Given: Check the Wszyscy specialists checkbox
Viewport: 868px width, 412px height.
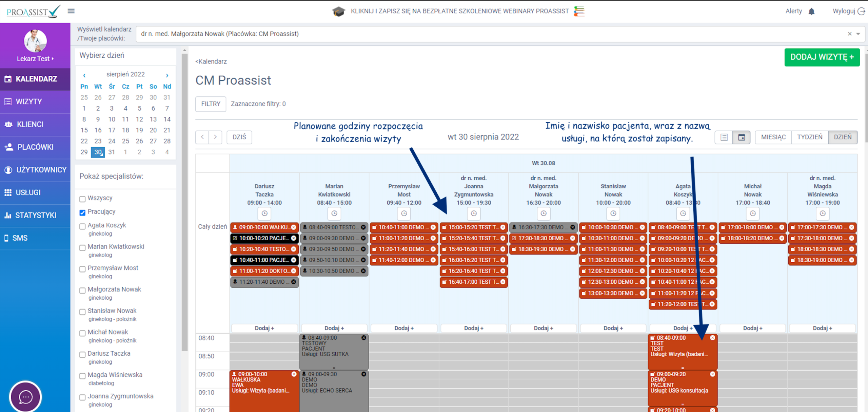Looking at the screenshot, I should [x=82, y=199].
